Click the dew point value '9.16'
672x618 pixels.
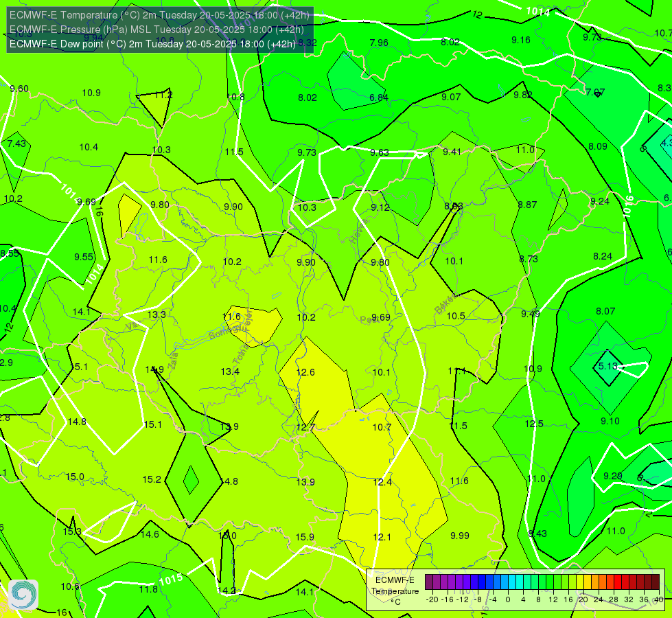pyautogui.click(x=521, y=40)
